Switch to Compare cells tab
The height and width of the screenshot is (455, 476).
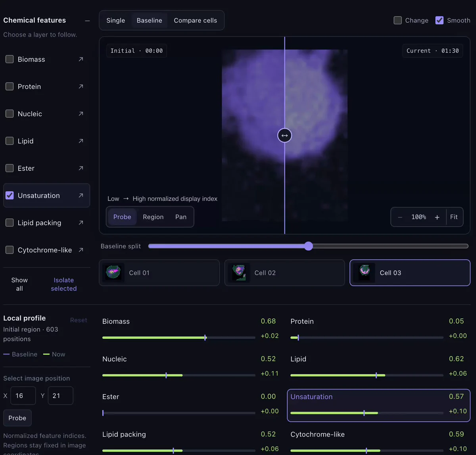[196, 20]
